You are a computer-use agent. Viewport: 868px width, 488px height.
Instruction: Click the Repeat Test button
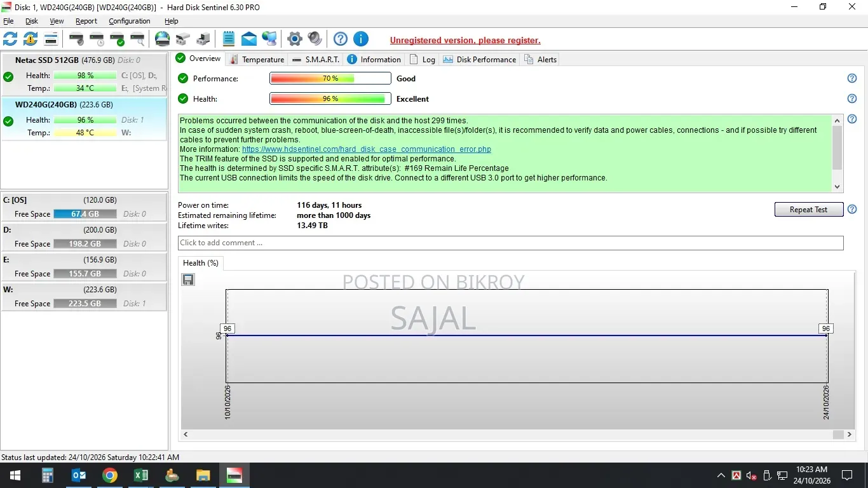click(x=809, y=210)
